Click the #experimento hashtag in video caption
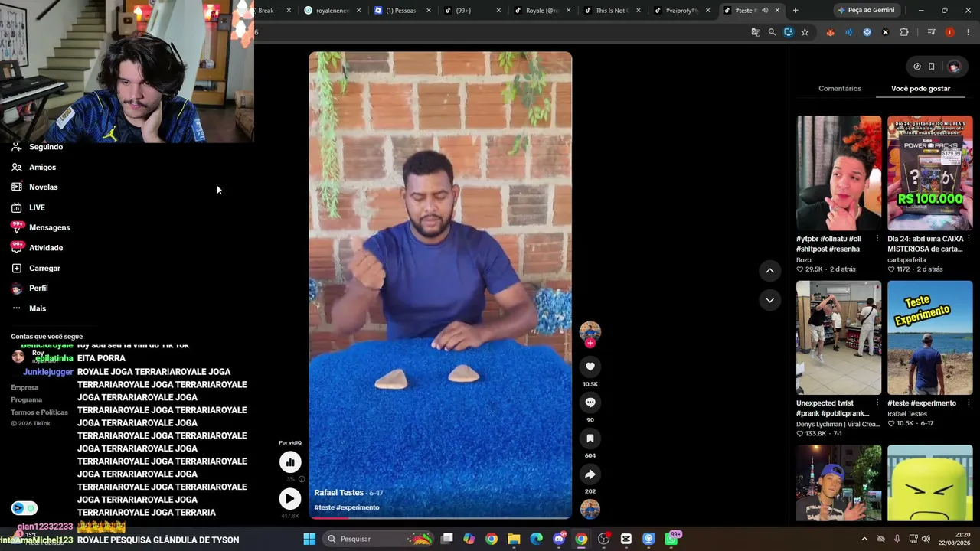Image resolution: width=980 pixels, height=551 pixels. pos(358,507)
